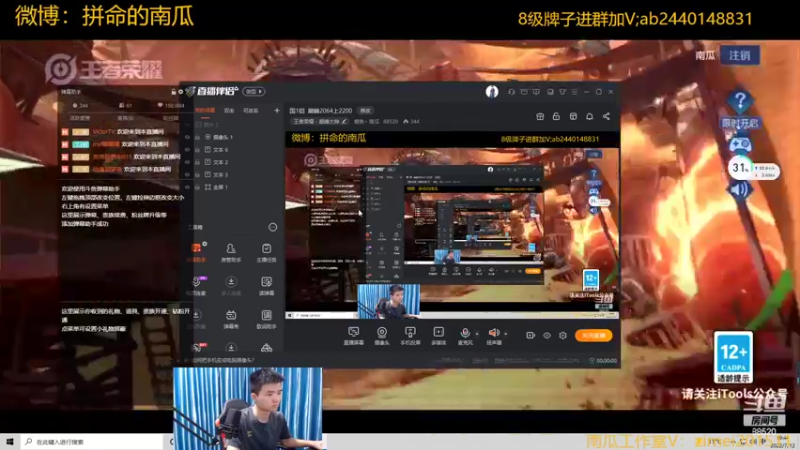Image resolution: width=800 pixels, height=450 pixels.
Task: Start recording with the record icon
Action: click(x=531, y=335)
